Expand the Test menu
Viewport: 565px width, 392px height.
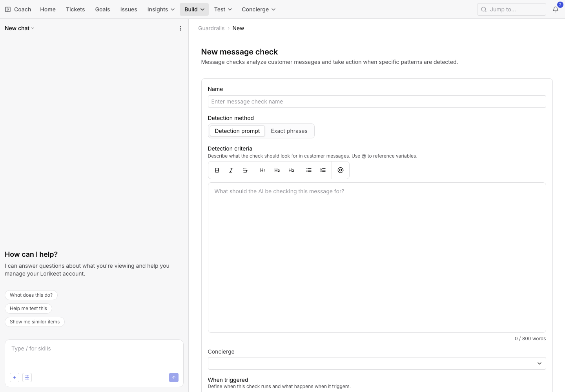tap(223, 9)
